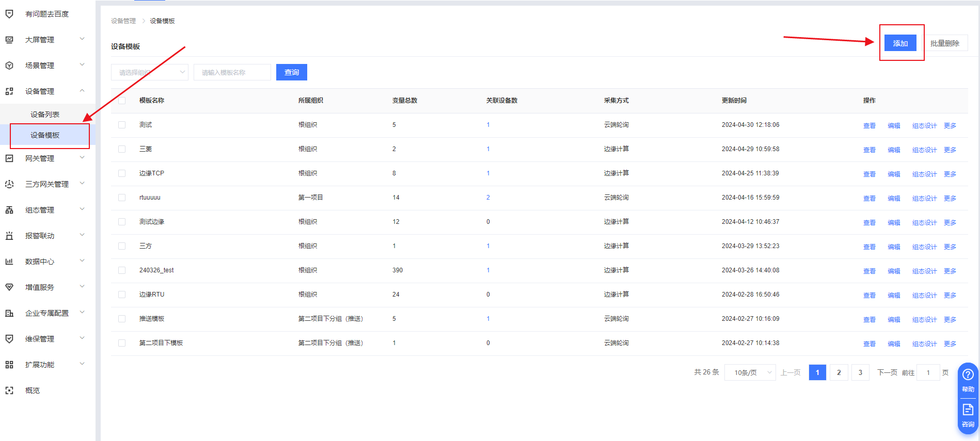Open the 咨询 document icon
The image size is (980, 441).
(x=968, y=410)
